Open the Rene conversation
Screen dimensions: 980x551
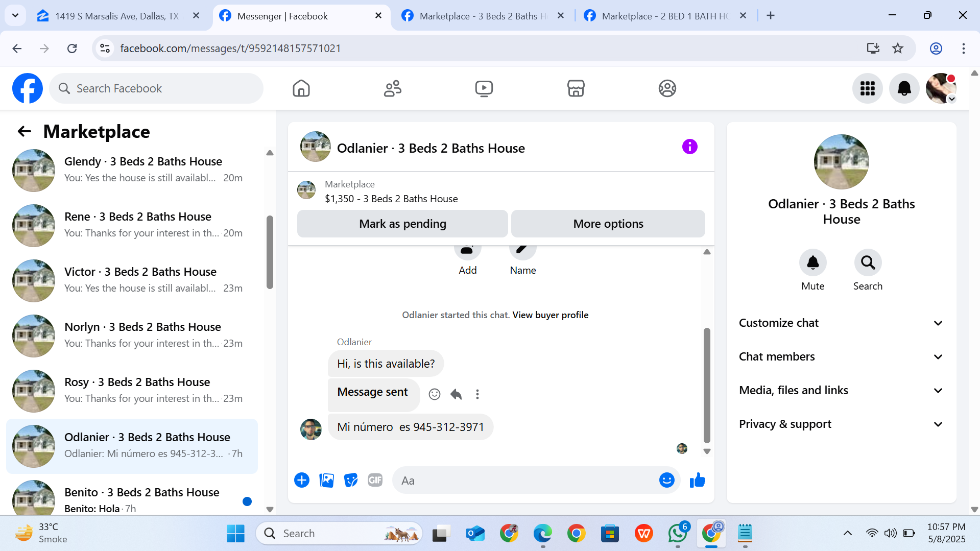[132, 225]
